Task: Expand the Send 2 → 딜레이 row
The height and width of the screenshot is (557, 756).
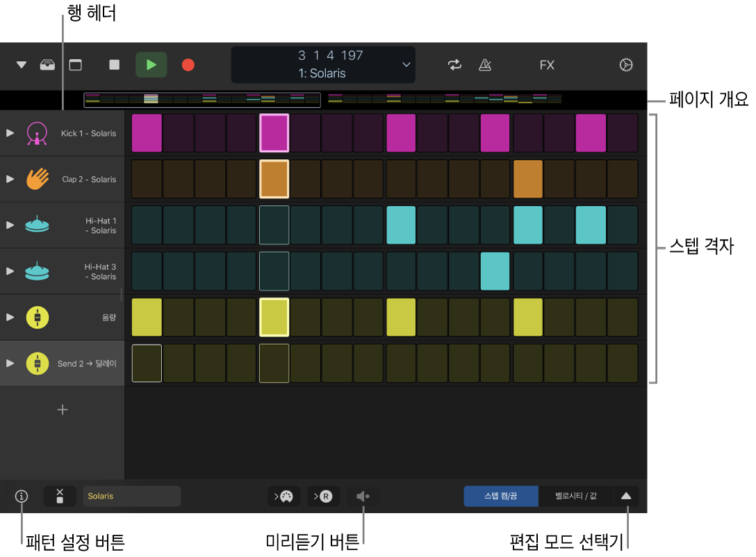Action: (10, 363)
